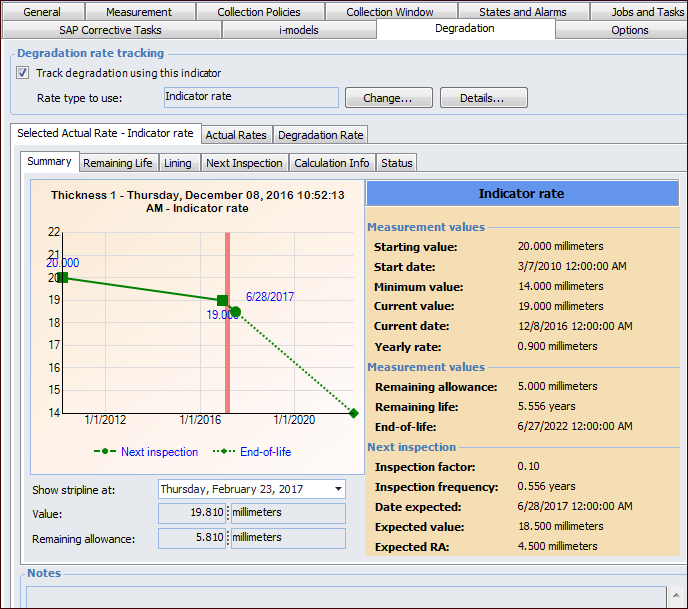Screen dimensions: 688x609
Task: Switch to the Calculation Info tab
Action: pos(332,163)
